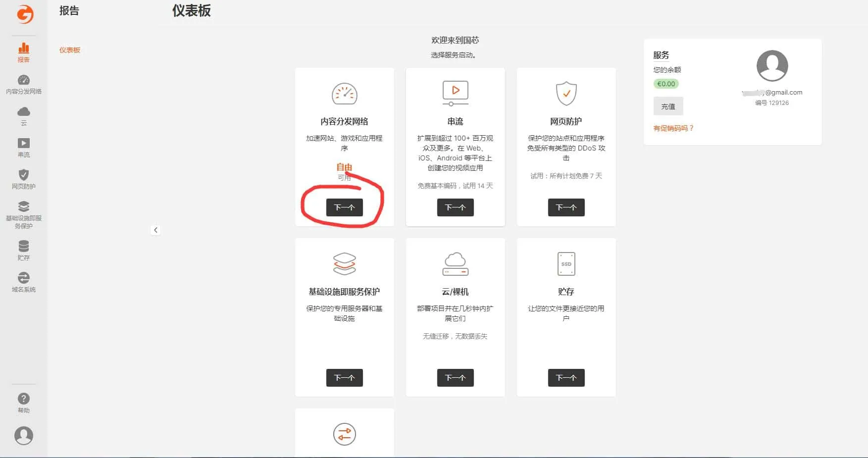Click the 基础设施即服务保护 card title

[345, 292]
